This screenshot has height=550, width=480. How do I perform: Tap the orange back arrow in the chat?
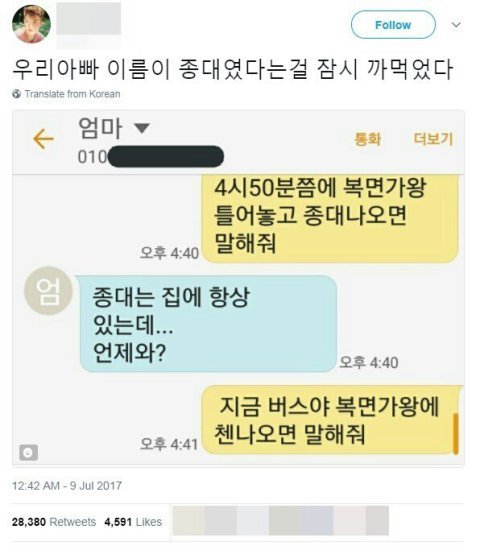(43, 139)
